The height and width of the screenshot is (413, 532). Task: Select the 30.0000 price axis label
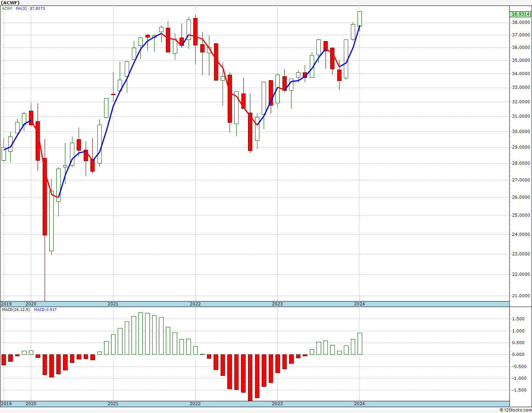[521, 132]
